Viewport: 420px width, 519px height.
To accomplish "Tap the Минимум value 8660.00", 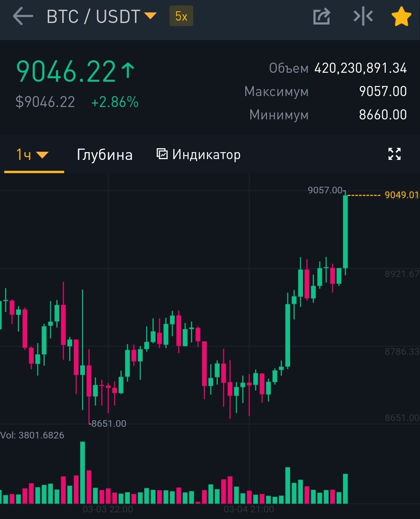I will [383, 114].
